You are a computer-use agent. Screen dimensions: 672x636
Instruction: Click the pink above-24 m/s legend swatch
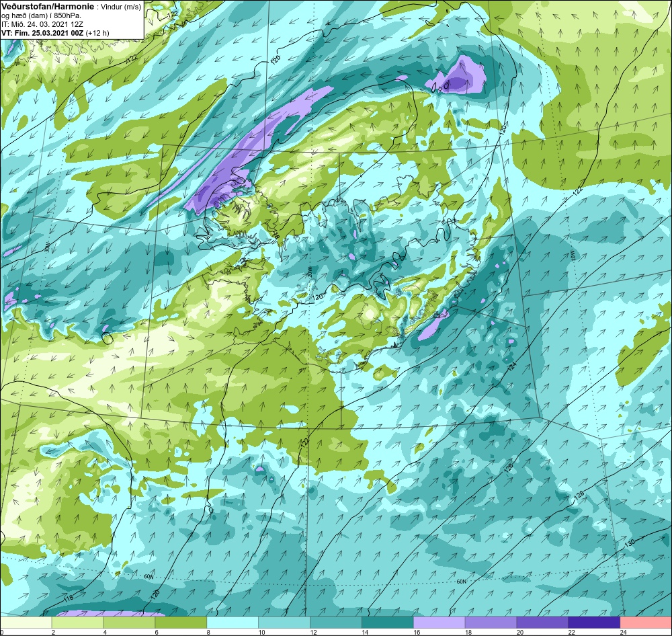(646, 623)
